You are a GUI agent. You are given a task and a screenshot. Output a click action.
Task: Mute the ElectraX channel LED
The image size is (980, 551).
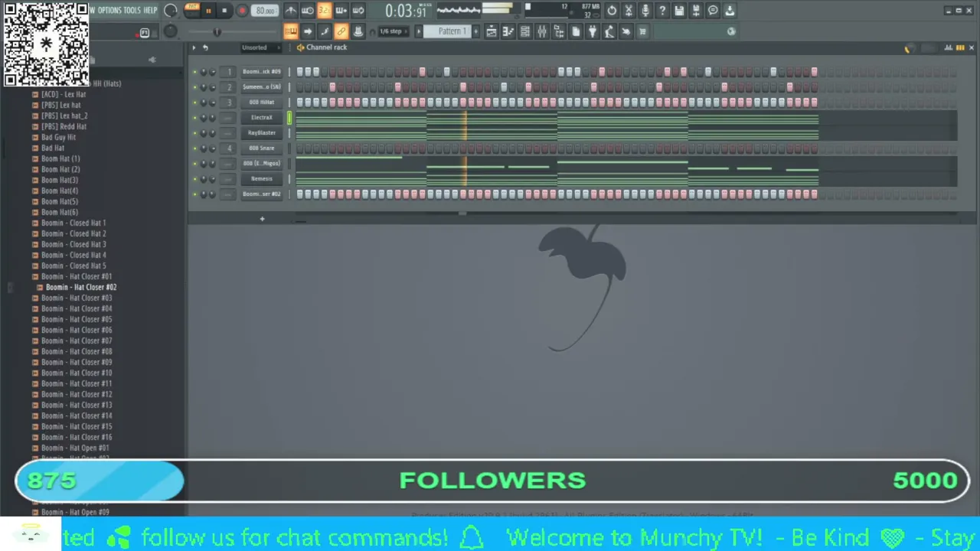(x=194, y=118)
